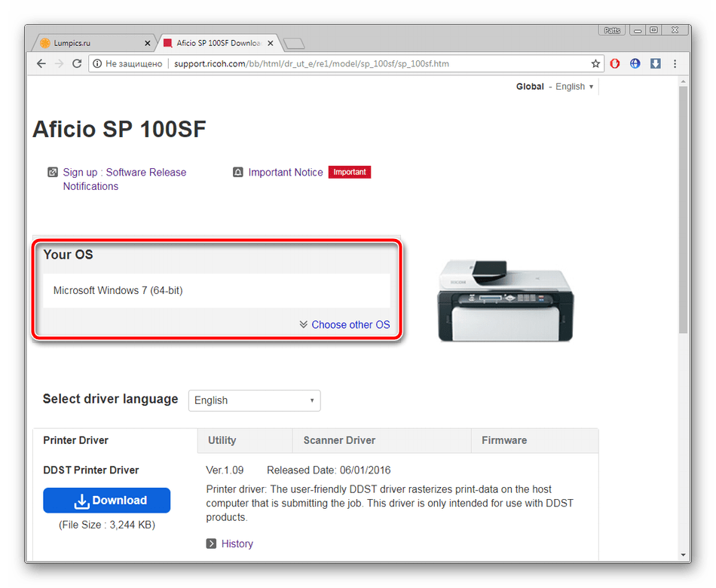Open Chrome's three-dot menu

coord(675,64)
